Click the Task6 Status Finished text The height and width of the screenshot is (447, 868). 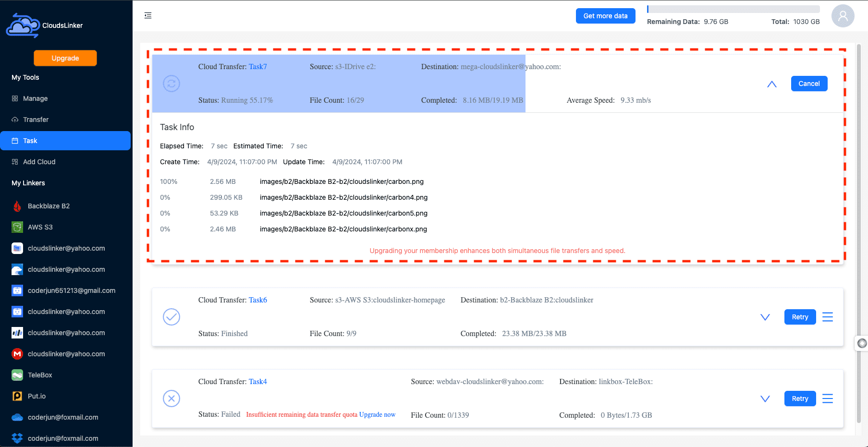pos(223,334)
